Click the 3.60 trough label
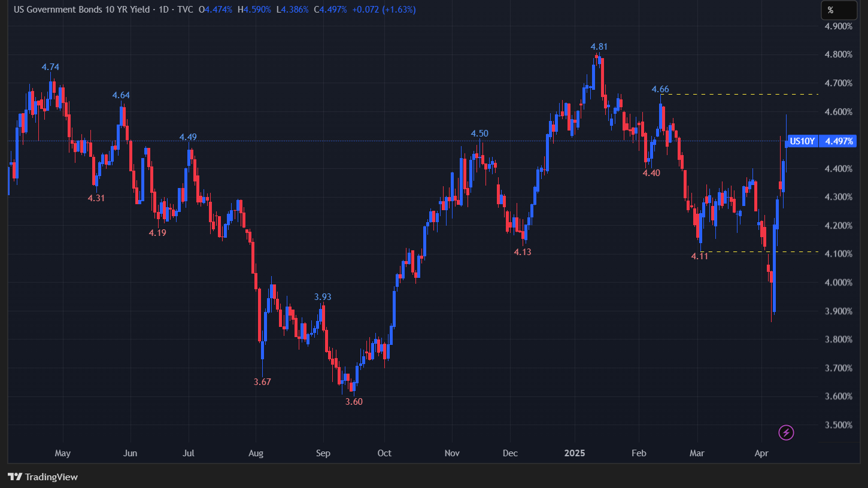868x488 pixels. pos(354,402)
